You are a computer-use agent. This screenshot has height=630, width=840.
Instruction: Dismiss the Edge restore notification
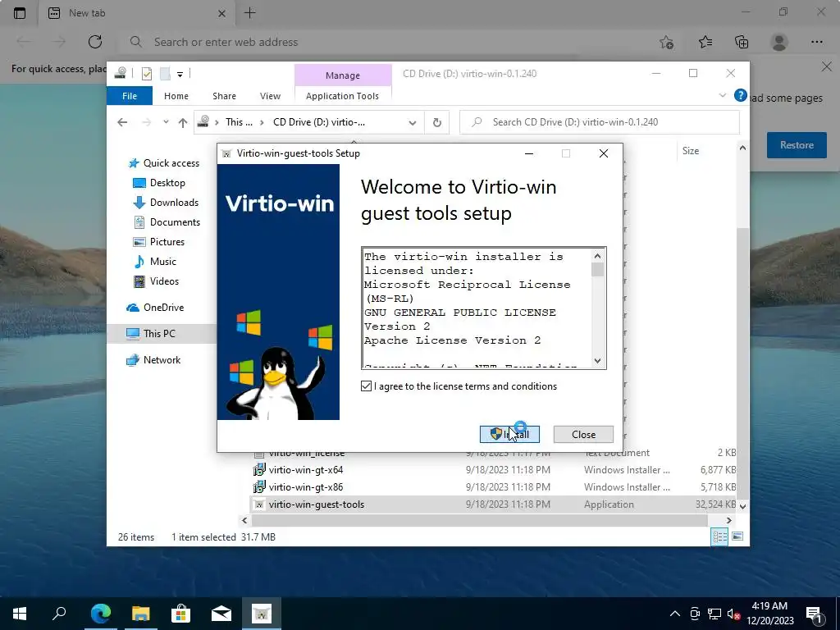(x=827, y=66)
